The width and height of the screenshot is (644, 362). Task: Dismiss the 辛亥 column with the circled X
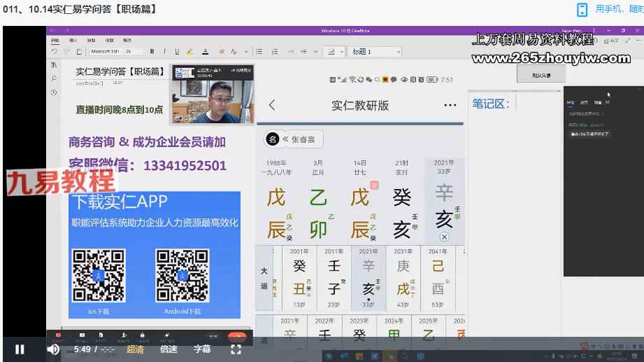(444, 237)
